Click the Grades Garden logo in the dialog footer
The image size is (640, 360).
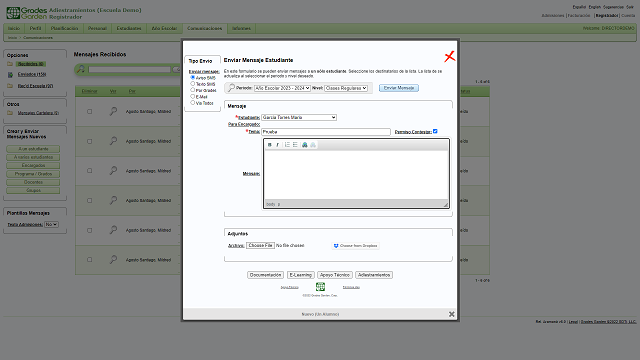coord(320,287)
